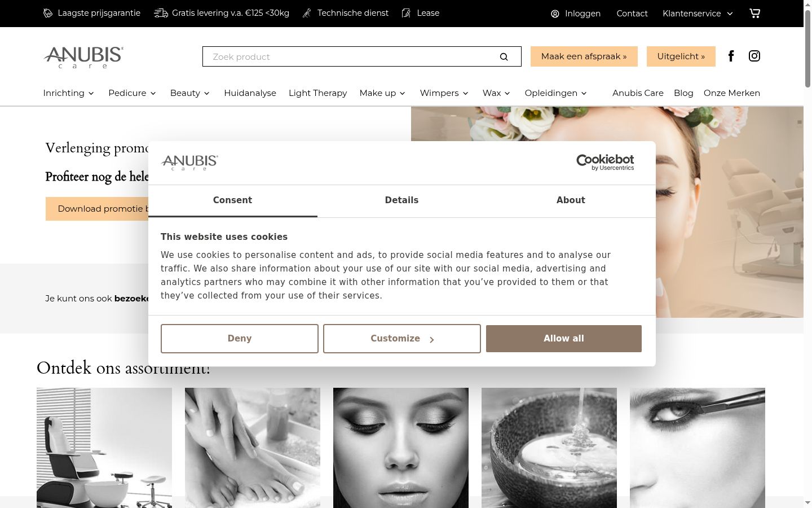Expand the Make up menu
Image resolution: width=812 pixels, height=508 pixels.
click(382, 93)
